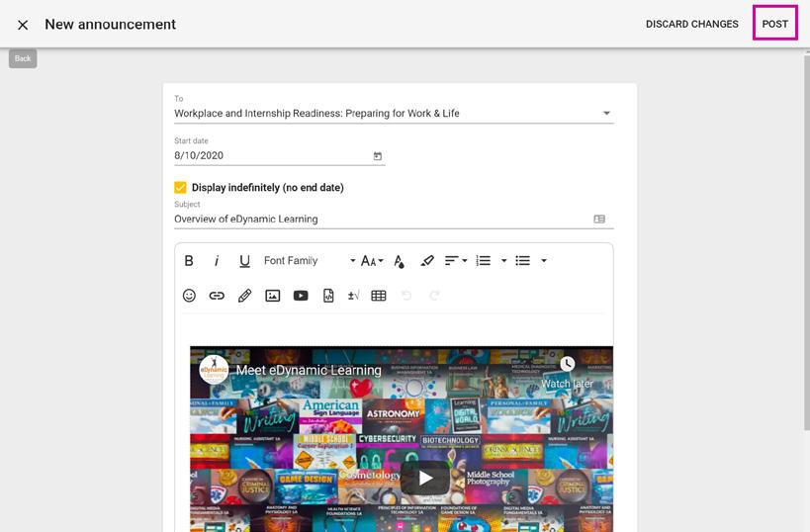
Task: Click the eDynamic Learning channel logo
Action: 214,370
